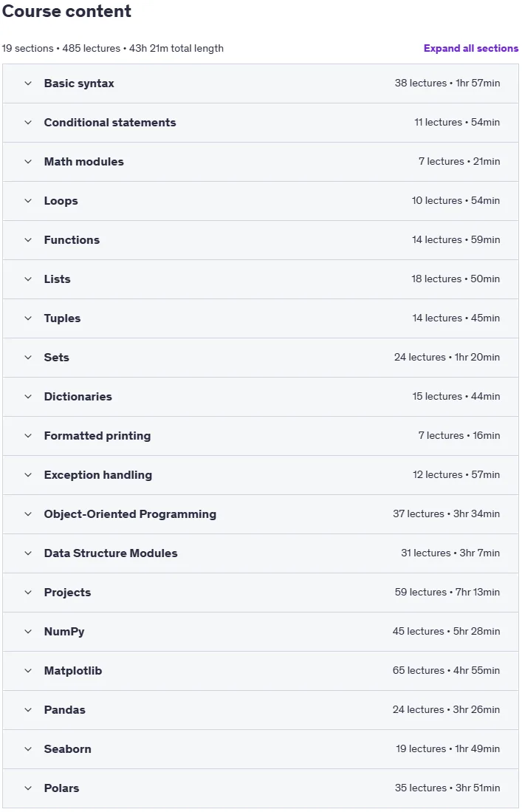Open the Exception handling section title
The height and width of the screenshot is (812, 522).
[97, 475]
